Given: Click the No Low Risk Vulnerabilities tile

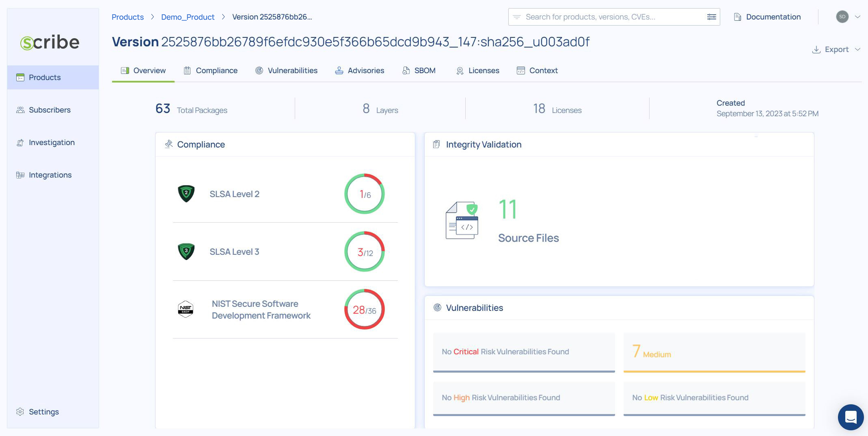Looking at the screenshot, I should (x=714, y=398).
